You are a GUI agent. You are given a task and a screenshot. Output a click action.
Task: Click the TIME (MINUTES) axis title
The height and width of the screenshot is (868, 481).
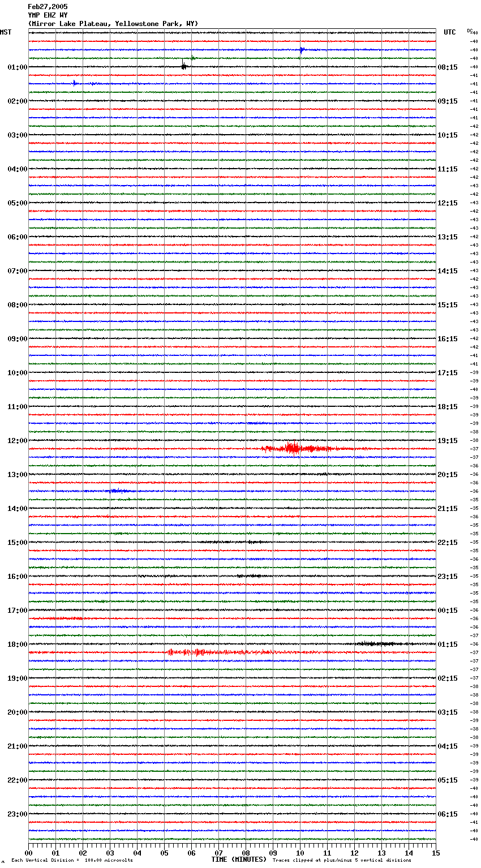[239, 860]
